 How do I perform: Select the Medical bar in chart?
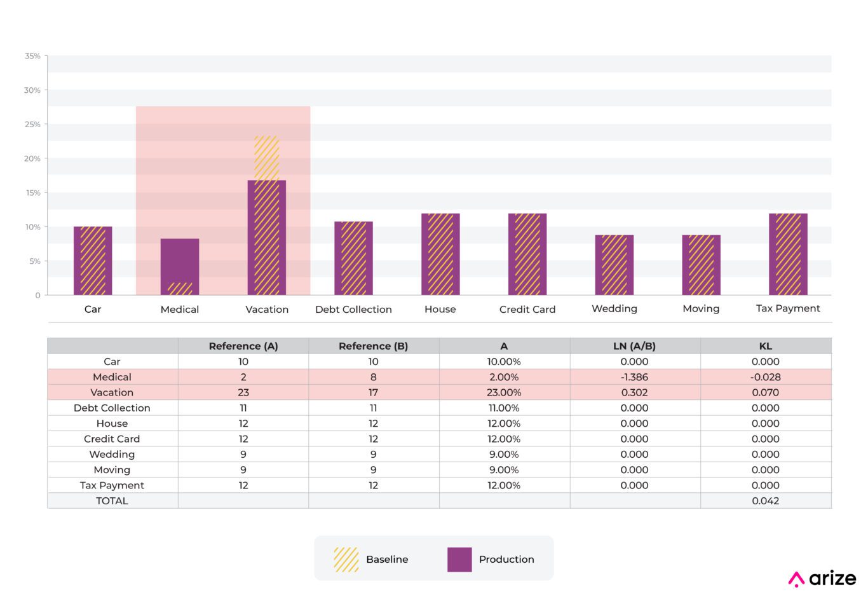point(180,266)
